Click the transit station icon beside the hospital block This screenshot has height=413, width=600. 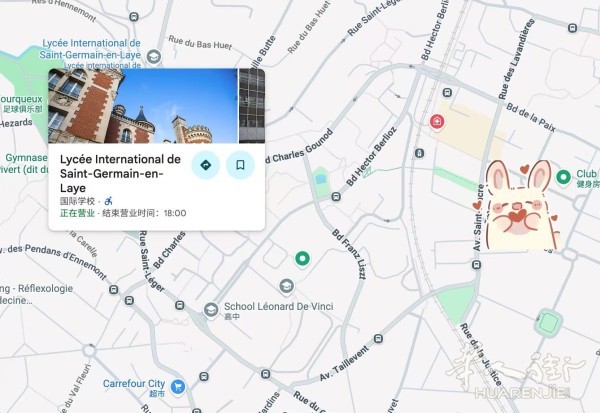click(419, 153)
